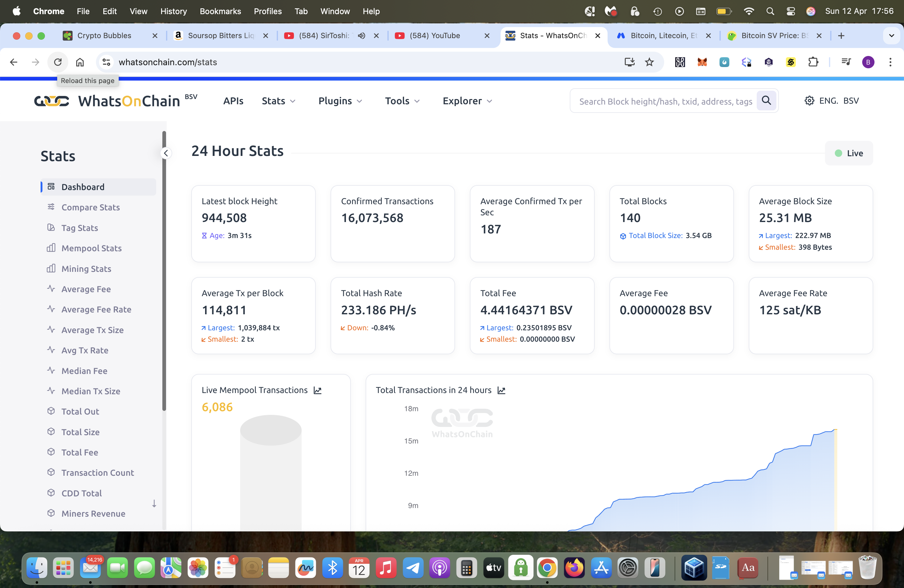
Task: Click the address bar URL
Action: coord(168,62)
